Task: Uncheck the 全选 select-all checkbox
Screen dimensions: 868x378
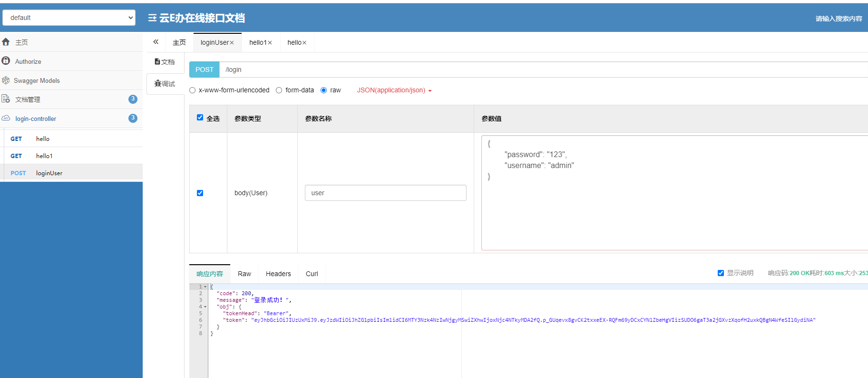Action: 200,118
